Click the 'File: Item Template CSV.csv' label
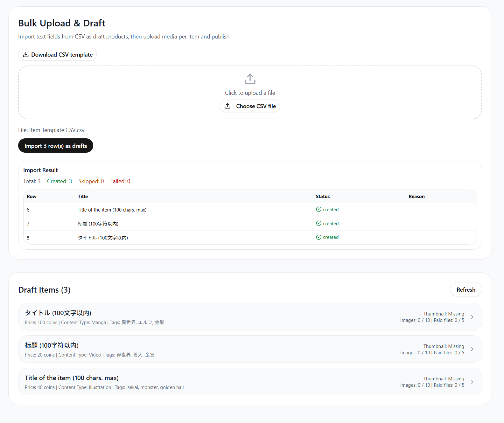Viewport: 504px width, 423px height. [51, 130]
